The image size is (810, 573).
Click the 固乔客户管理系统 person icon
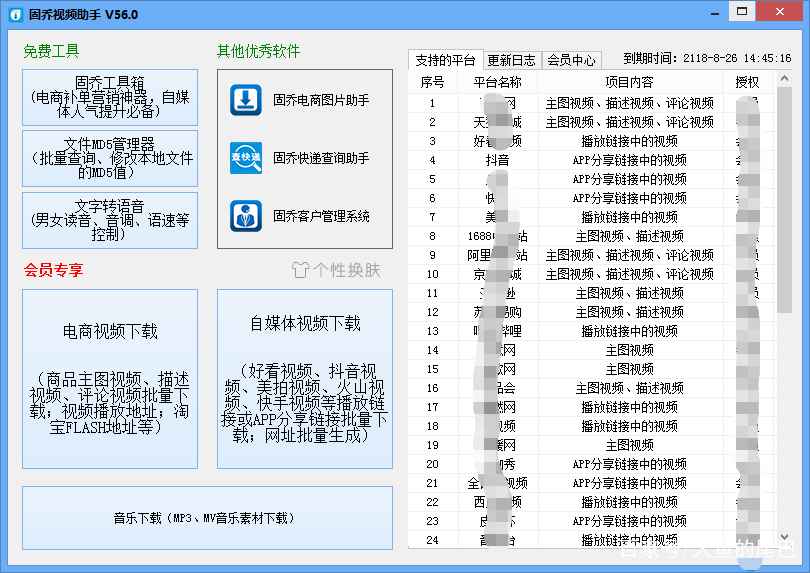tap(246, 216)
